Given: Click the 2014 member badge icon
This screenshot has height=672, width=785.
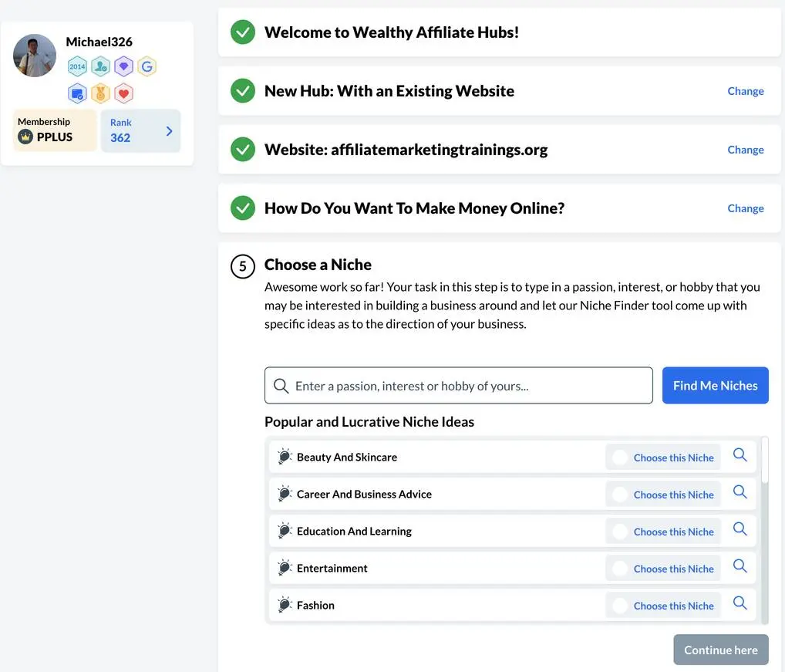Looking at the screenshot, I should click(77, 66).
